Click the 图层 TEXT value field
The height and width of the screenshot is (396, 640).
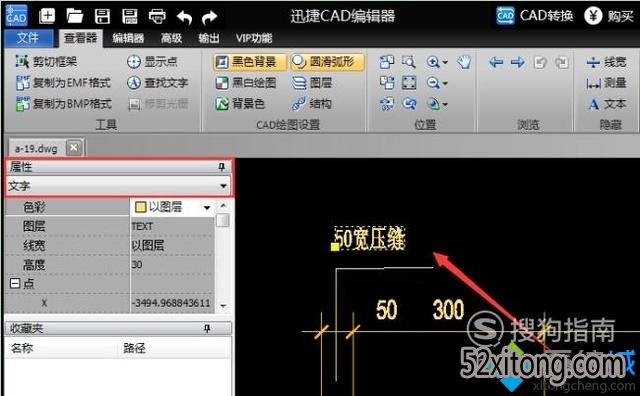[x=172, y=226]
